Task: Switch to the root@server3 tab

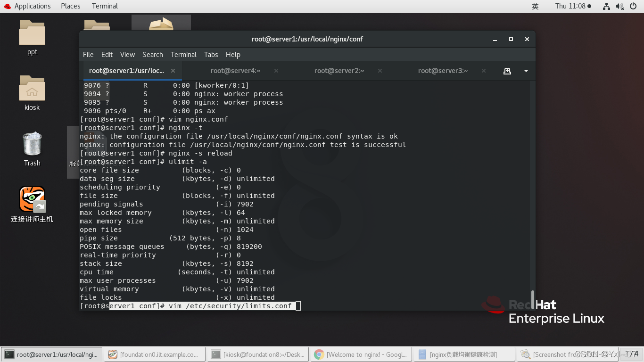Action: [x=443, y=71]
